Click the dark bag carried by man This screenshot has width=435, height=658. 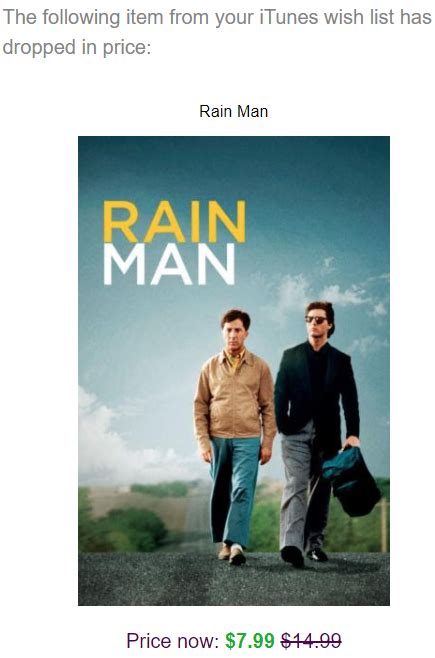pos(352,481)
